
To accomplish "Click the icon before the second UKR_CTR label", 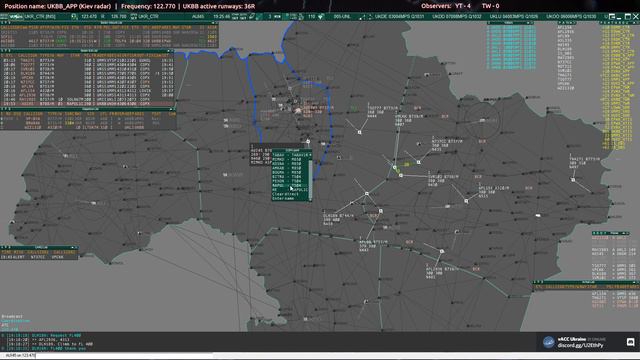I will (x=133, y=17).
